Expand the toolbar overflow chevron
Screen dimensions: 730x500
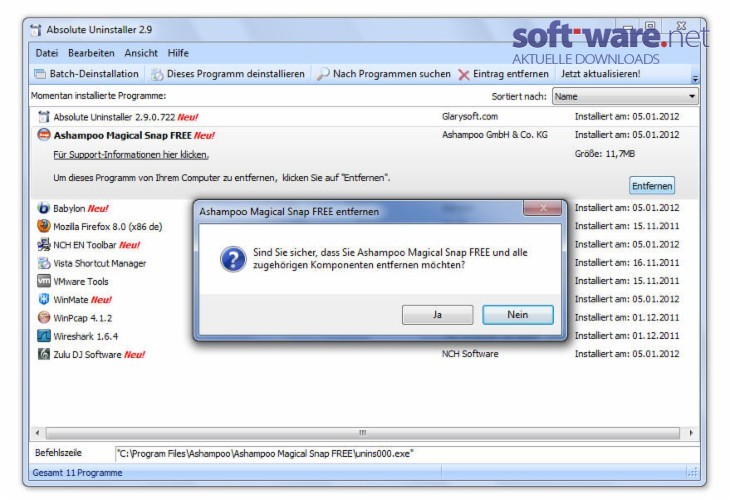695,79
